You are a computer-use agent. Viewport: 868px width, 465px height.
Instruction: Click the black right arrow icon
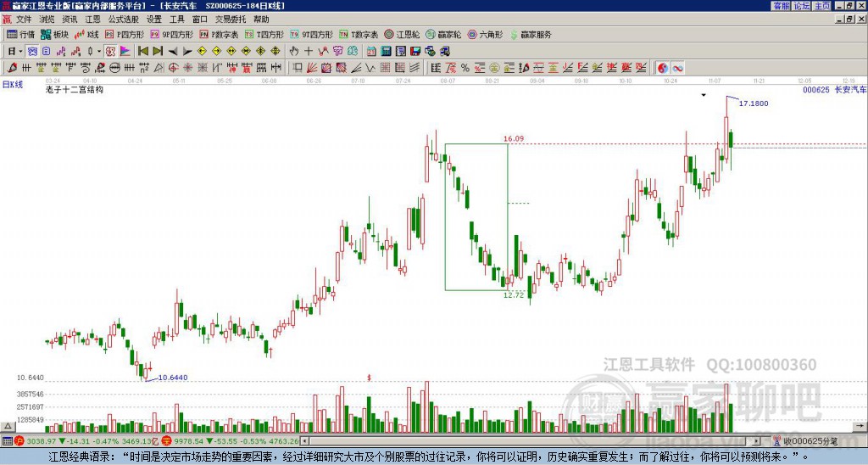tap(187, 51)
